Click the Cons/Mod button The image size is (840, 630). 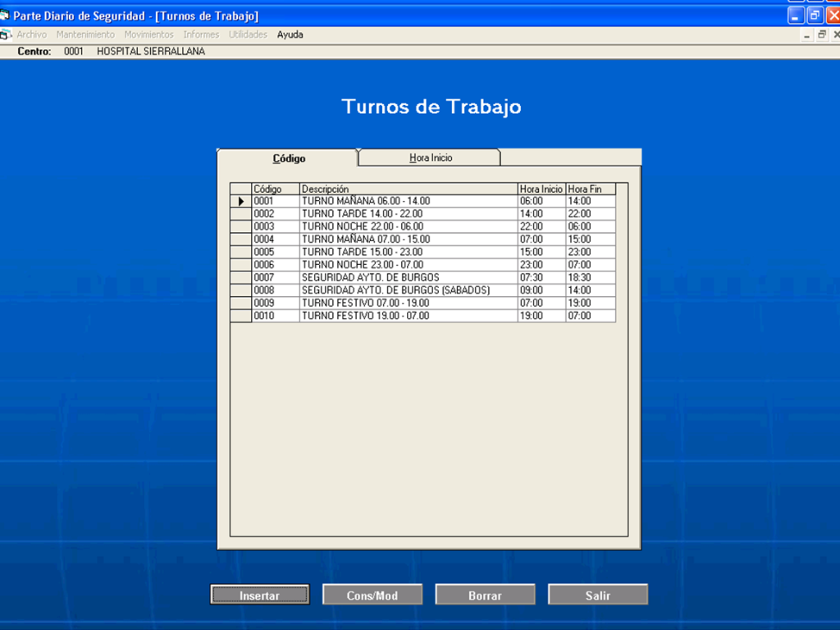(372, 596)
